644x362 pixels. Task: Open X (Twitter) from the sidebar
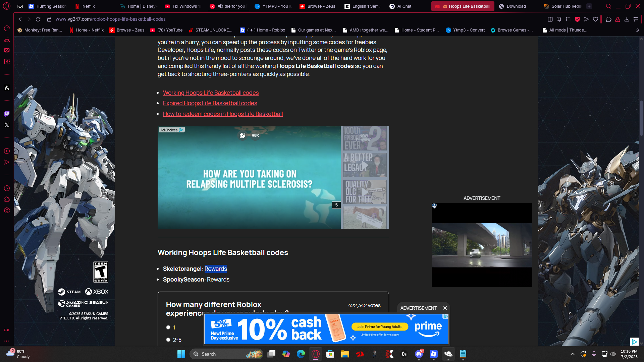(7, 125)
